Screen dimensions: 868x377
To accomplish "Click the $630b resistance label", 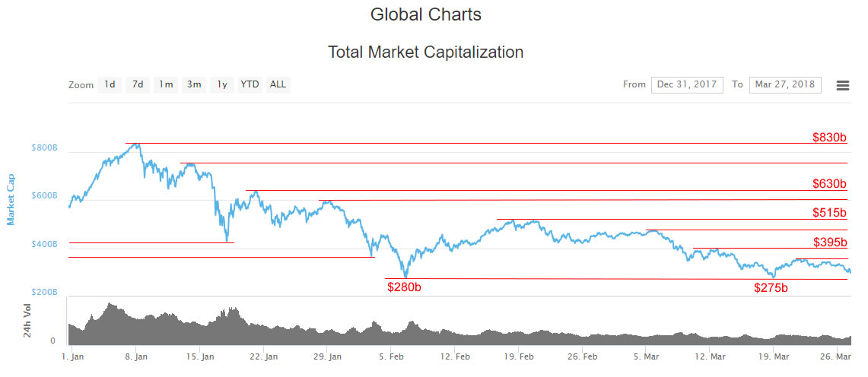I will (x=830, y=183).
